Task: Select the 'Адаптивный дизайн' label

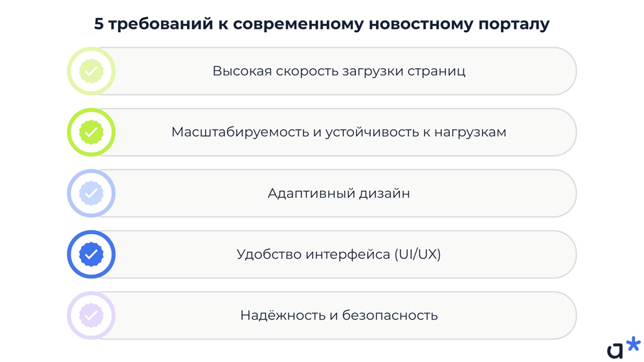Action: pos(338,194)
